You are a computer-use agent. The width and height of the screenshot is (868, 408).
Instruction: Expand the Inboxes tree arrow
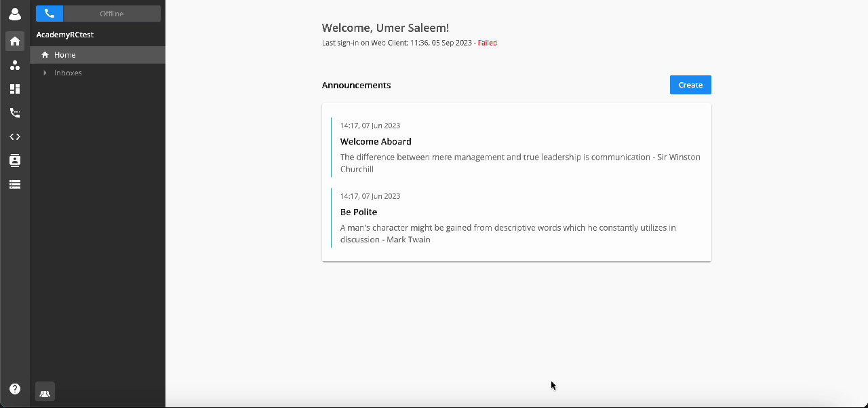[x=45, y=73]
